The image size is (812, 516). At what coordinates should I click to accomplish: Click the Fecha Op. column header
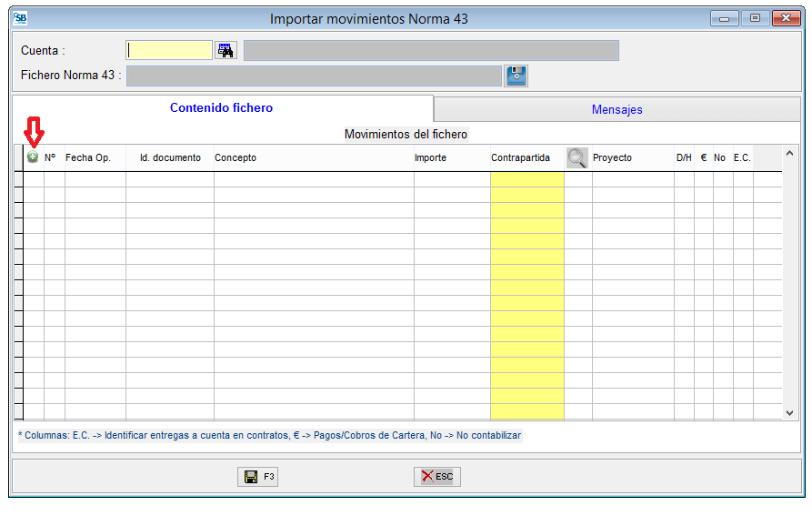point(95,157)
